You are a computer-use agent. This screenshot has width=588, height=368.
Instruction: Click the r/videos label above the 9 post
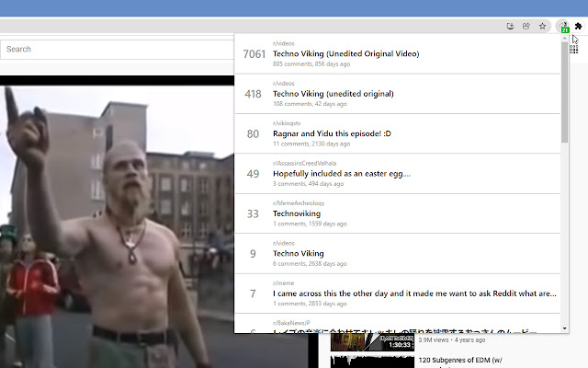pos(284,243)
